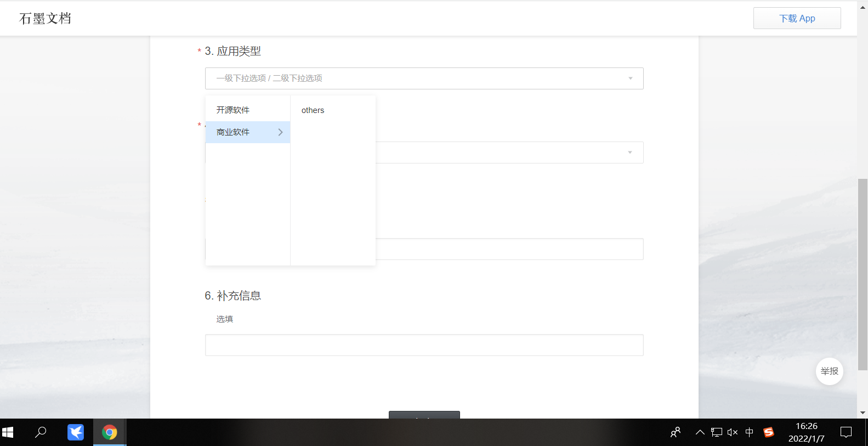The image size is (868, 446).
Task: Click the scrollbar up arrow
Action: pos(863,8)
